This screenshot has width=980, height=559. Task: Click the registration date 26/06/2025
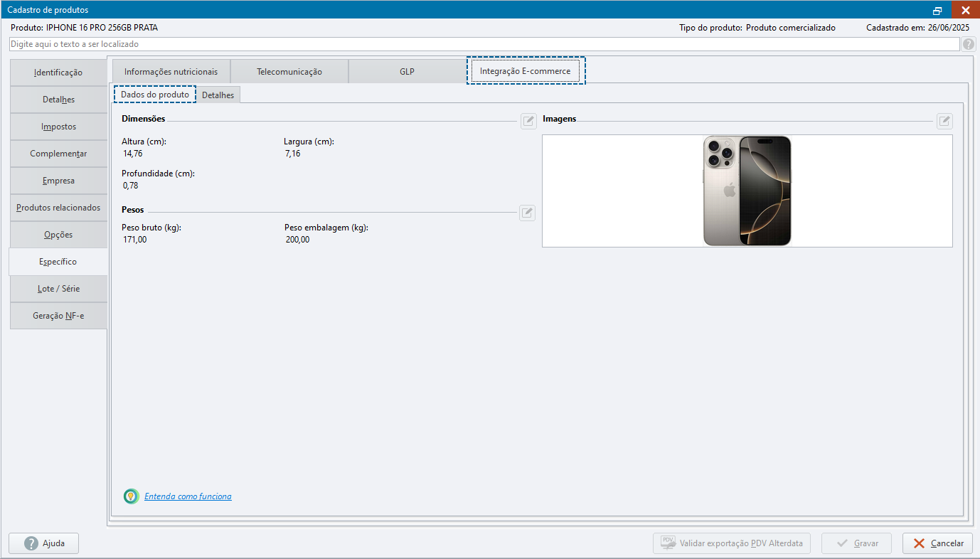[x=948, y=28]
